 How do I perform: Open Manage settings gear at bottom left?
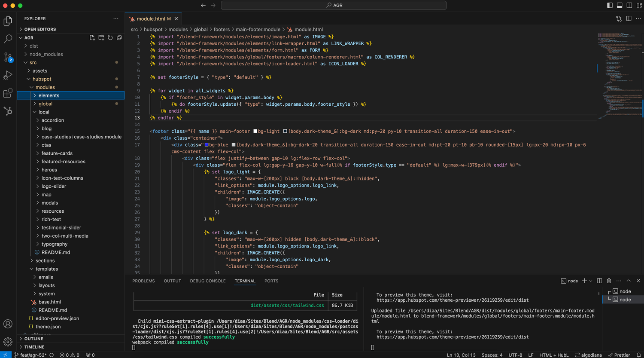coord(8,342)
